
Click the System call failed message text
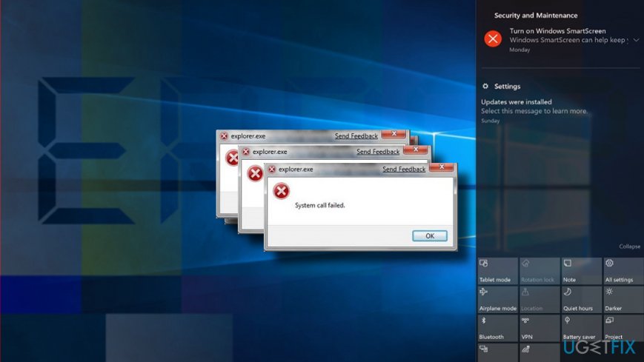(x=320, y=205)
